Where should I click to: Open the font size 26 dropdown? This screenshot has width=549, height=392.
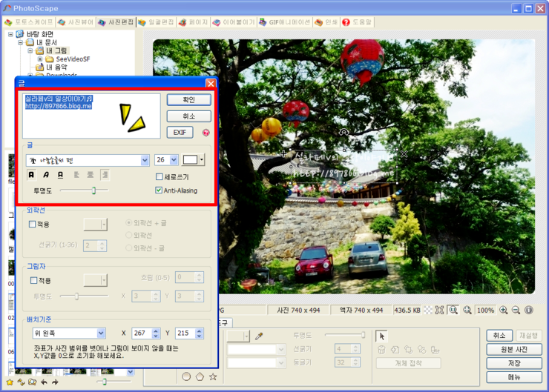(x=174, y=160)
